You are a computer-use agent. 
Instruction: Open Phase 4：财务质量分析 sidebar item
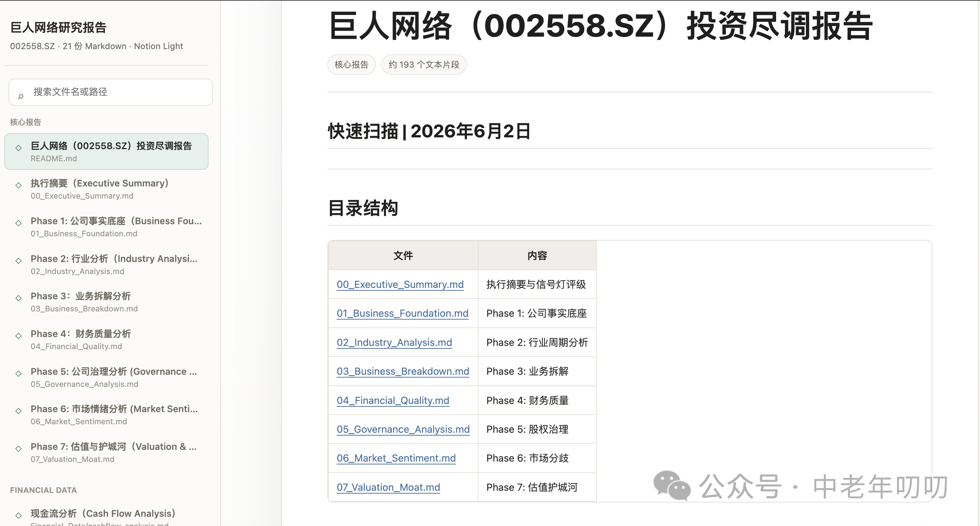tap(106, 339)
